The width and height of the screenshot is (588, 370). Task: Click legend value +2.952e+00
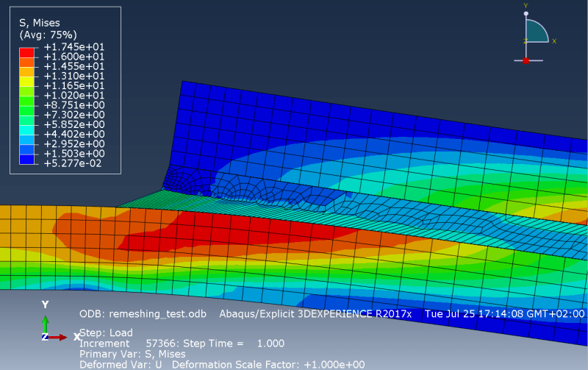pos(74,144)
